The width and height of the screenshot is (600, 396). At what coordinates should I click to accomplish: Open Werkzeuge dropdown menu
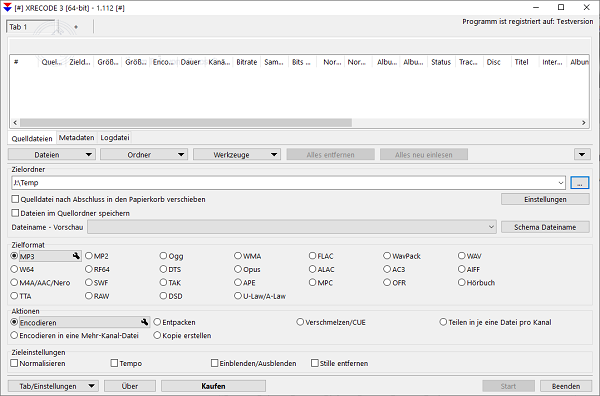pyautogui.click(x=237, y=155)
